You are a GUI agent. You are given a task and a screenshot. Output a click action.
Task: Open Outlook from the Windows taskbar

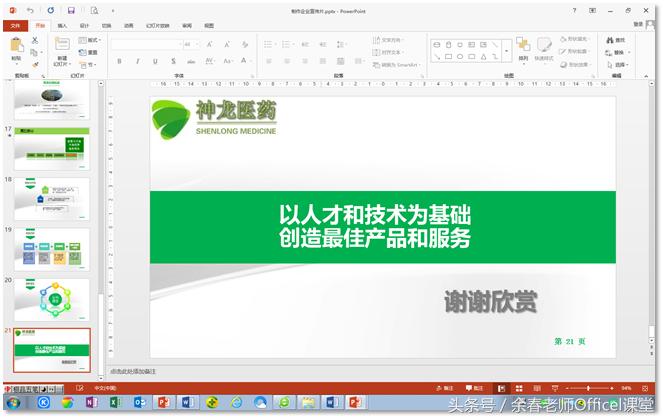click(139, 403)
